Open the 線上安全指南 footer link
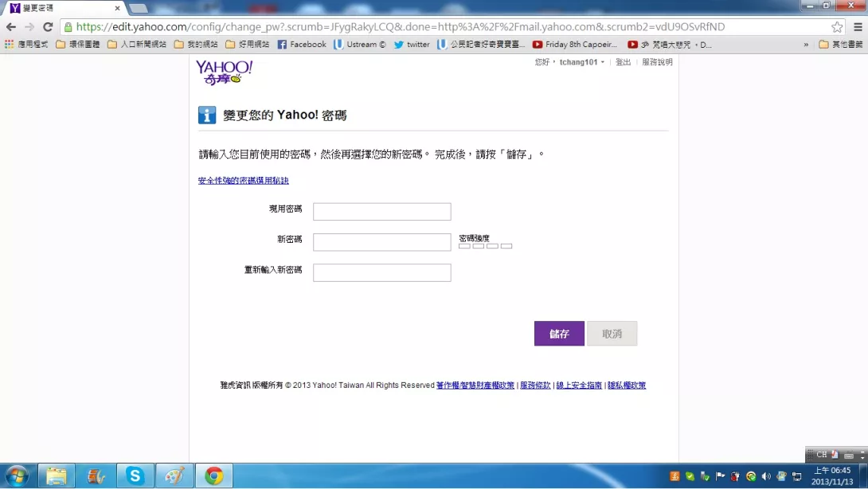This screenshot has height=489, width=868. pos(579,385)
